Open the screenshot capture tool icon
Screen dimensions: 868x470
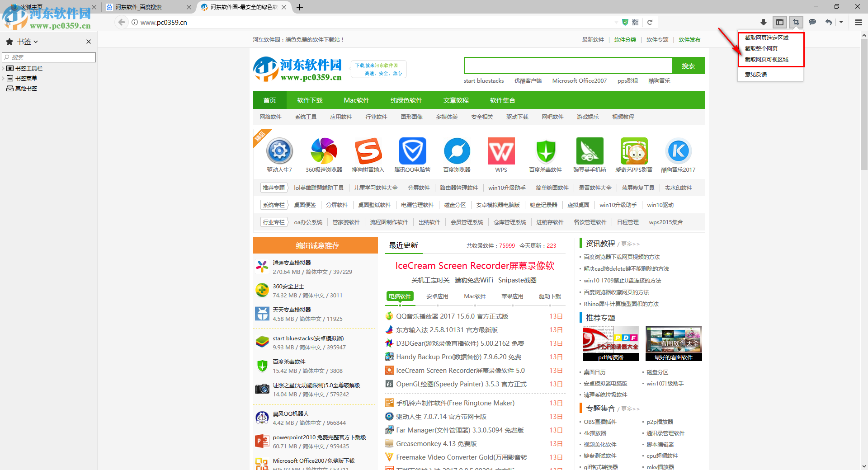click(796, 22)
